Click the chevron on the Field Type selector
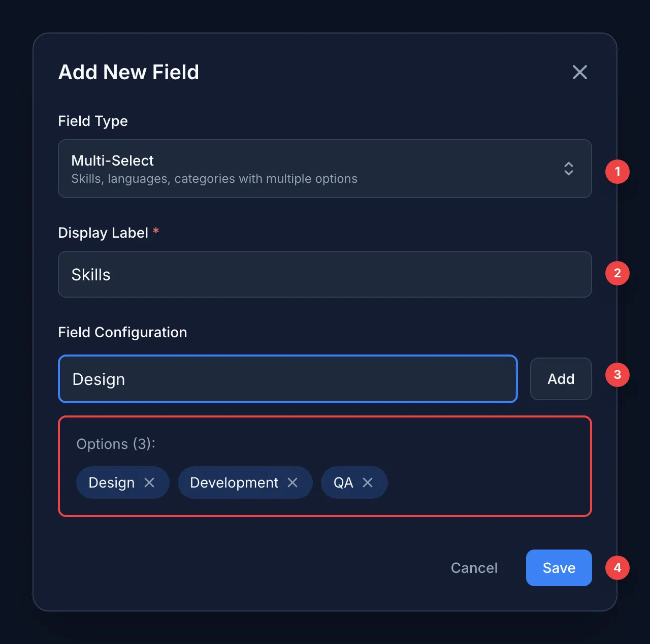650x644 pixels. click(x=569, y=169)
